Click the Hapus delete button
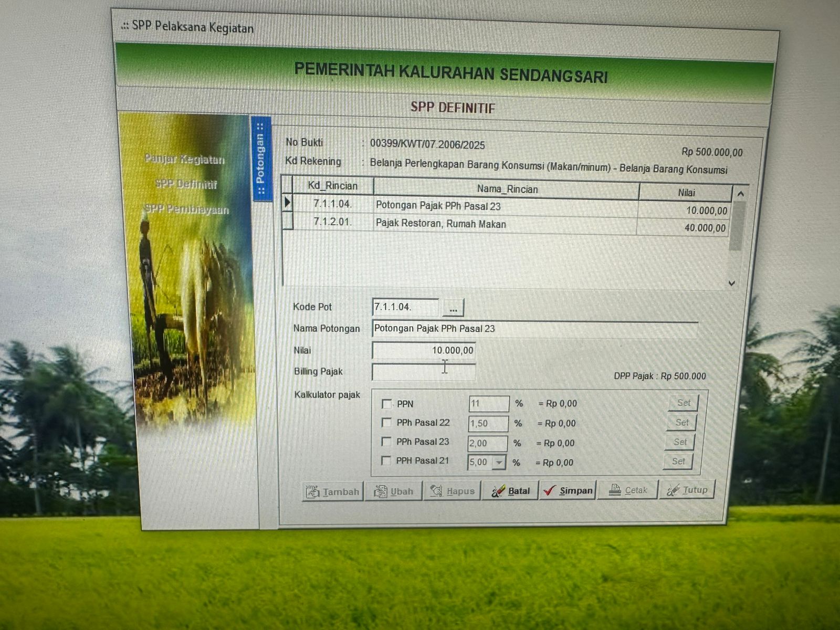This screenshot has height=630, width=840. click(x=452, y=491)
